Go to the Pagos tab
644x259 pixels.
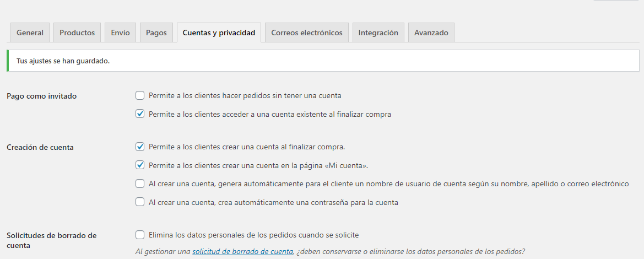pos(156,33)
